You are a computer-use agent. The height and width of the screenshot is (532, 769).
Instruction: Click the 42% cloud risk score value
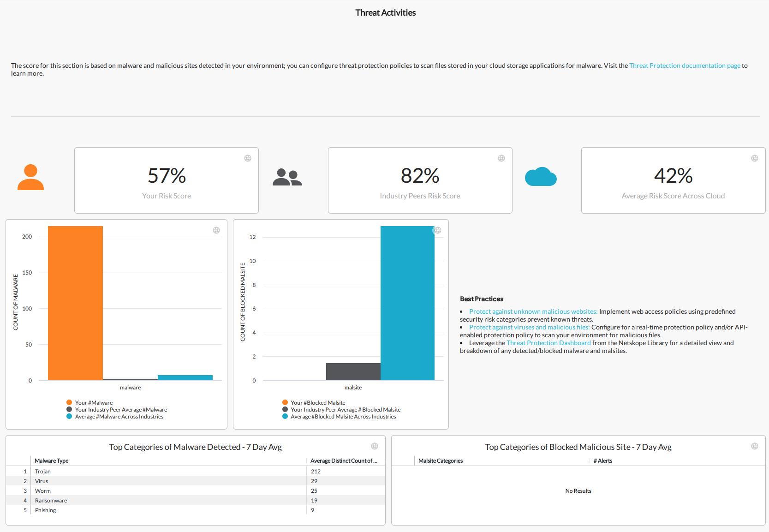tap(673, 176)
